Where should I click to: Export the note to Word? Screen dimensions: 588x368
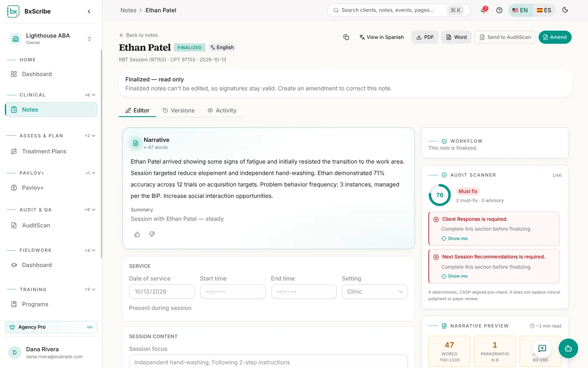pyautogui.click(x=457, y=37)
